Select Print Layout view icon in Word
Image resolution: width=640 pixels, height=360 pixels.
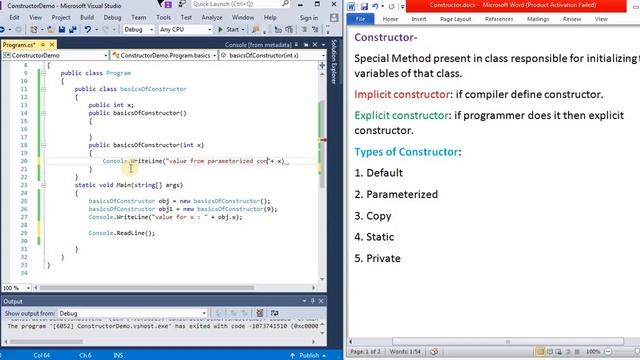540,351
